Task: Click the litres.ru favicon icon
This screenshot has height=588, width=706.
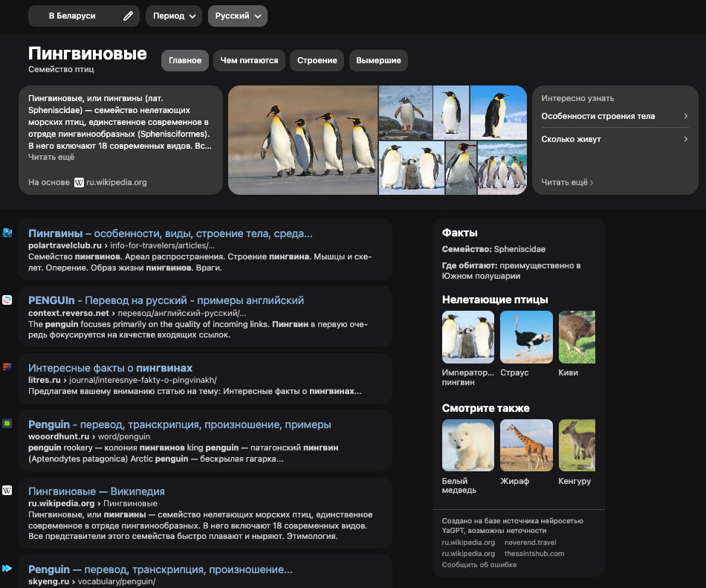Action: point(7,366)
